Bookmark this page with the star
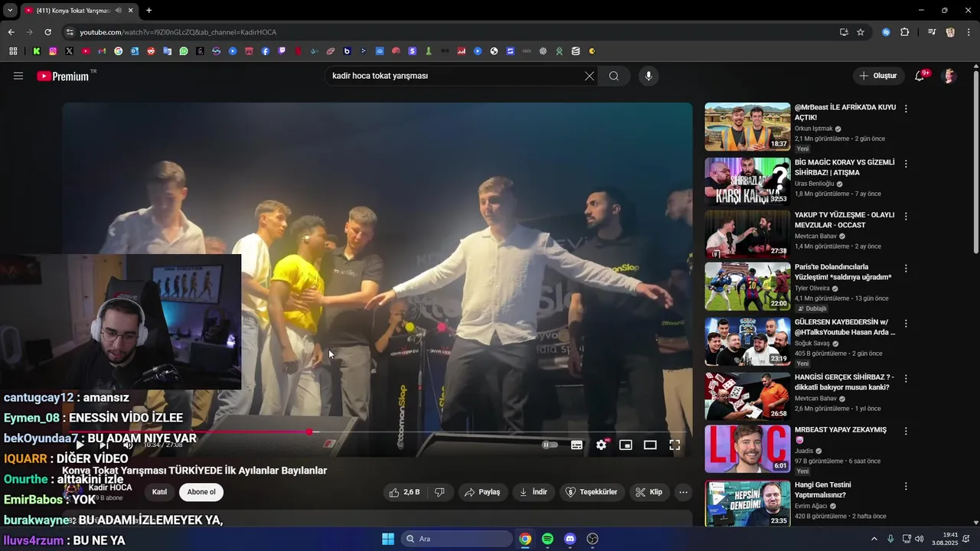This screenshot has height=551, width=980. coord(861,32)
